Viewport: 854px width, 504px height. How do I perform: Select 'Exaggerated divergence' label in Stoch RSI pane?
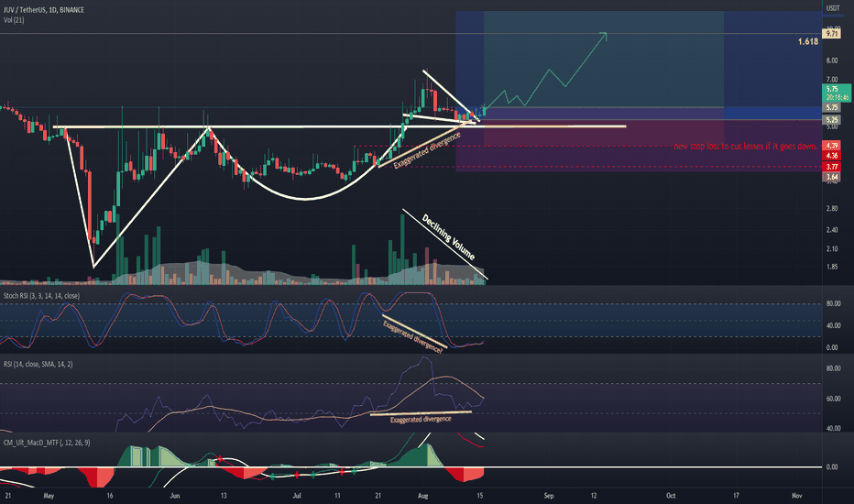pos(412,336)
